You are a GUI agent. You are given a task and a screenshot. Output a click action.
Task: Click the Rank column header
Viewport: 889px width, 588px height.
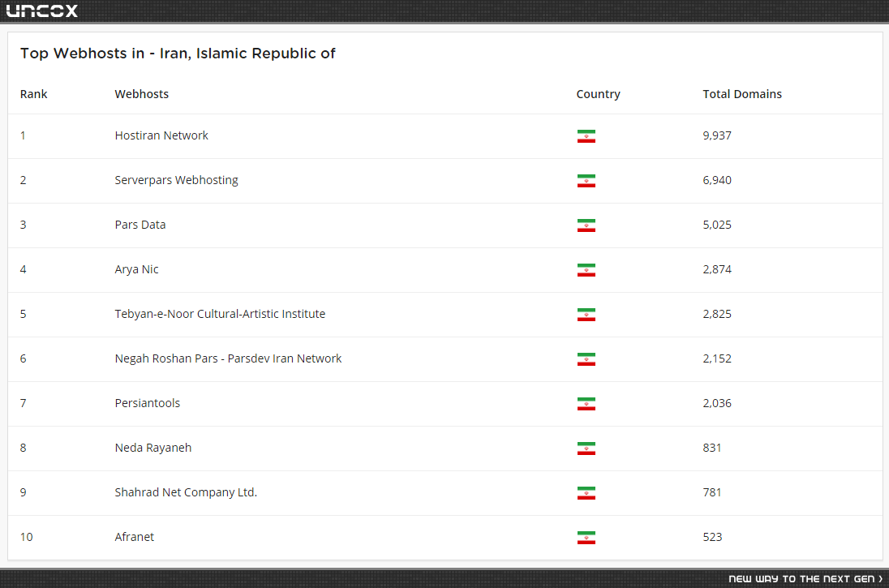click(x=33, y=94)
